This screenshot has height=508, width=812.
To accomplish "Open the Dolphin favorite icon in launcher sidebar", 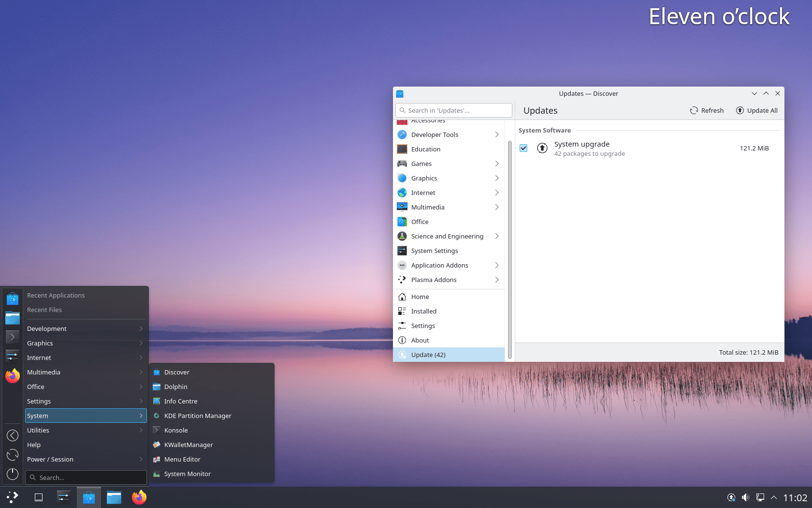I will pyautogui.click(x=13, y=318).
